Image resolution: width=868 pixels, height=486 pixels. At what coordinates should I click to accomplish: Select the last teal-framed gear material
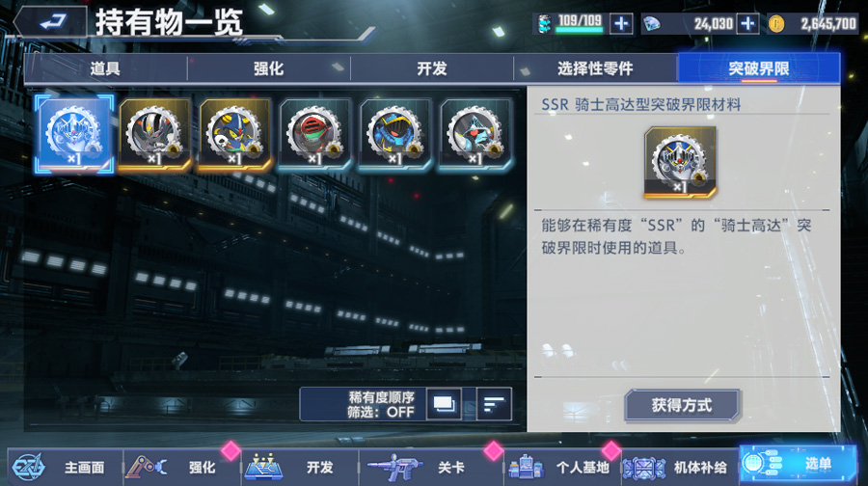pos(475,133)
